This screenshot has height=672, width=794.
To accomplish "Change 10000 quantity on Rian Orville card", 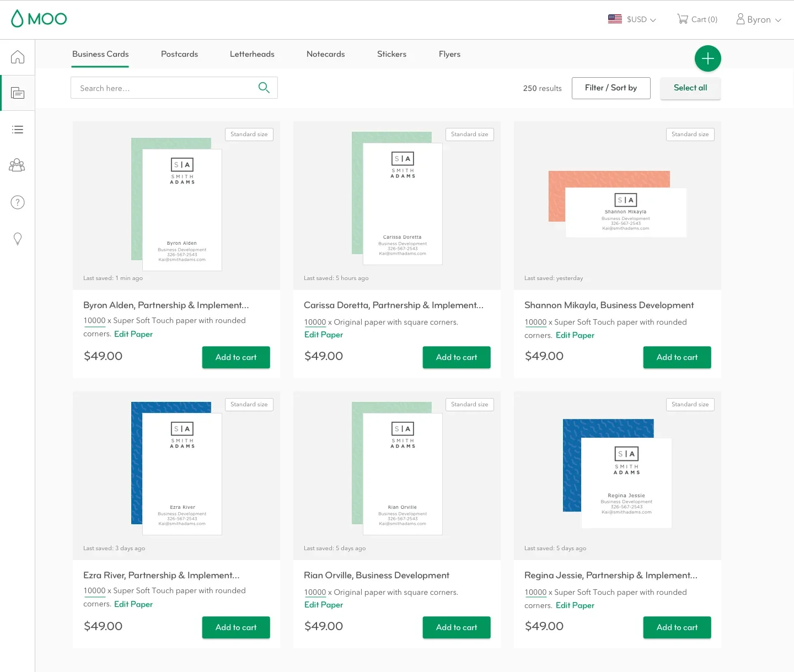I will 315,593.
